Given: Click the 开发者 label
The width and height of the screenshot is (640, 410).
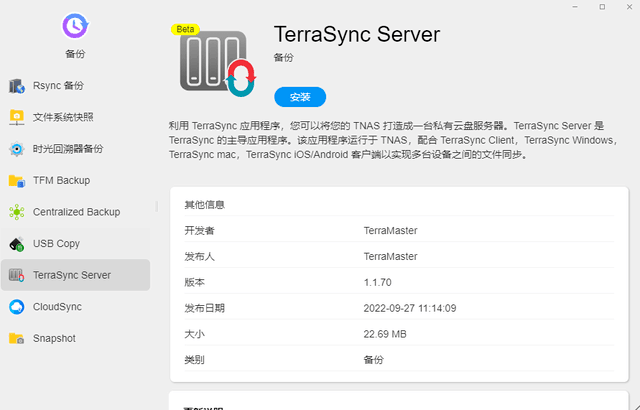Looking at the screenshot, I should 199,231.
